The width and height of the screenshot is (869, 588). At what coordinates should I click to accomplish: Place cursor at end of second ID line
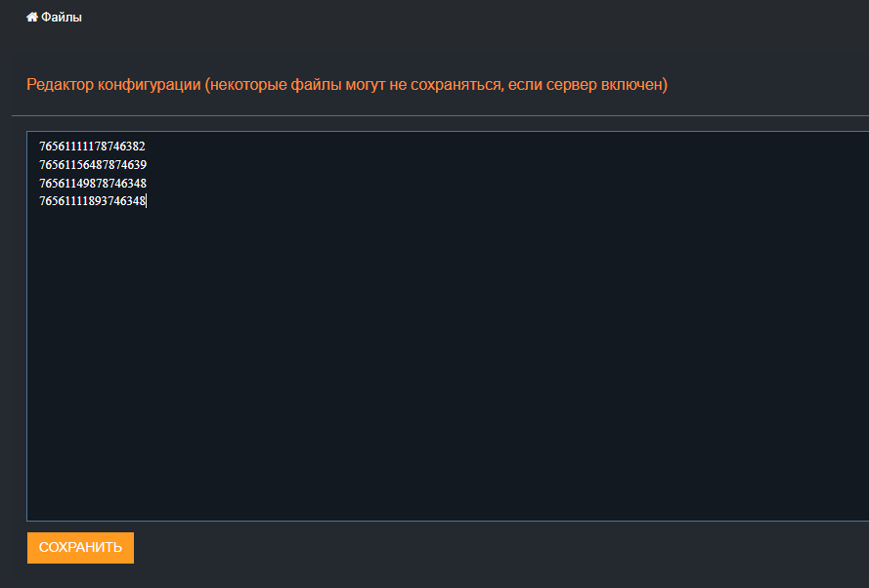(x=148, y=165)
